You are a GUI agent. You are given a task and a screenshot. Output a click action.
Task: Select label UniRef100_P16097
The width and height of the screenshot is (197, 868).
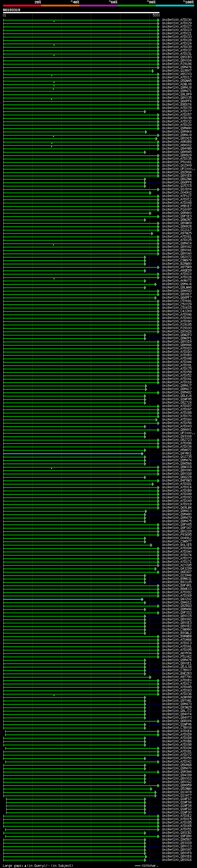point(177,210)
